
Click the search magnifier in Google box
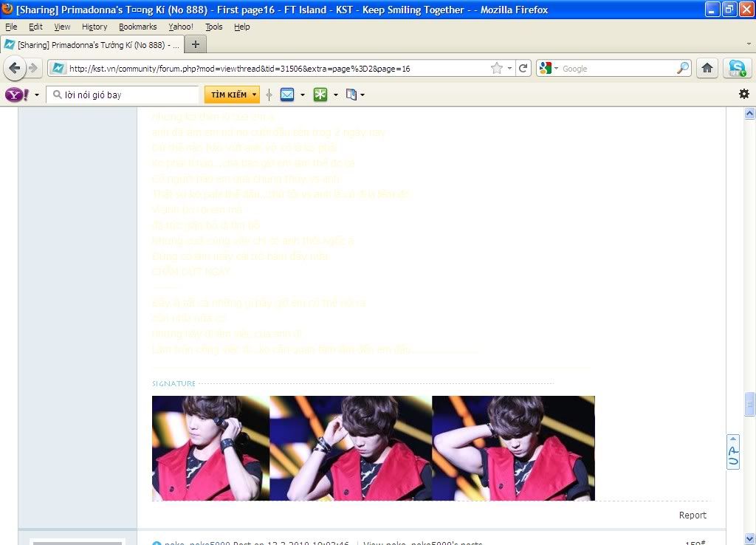[x=683, y=68]
